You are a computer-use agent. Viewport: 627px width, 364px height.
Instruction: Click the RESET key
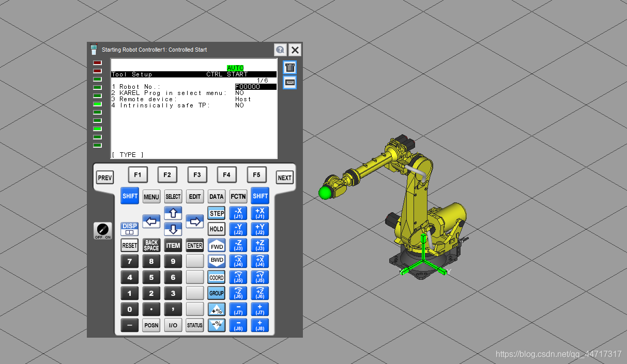click(x=130, y=245)
